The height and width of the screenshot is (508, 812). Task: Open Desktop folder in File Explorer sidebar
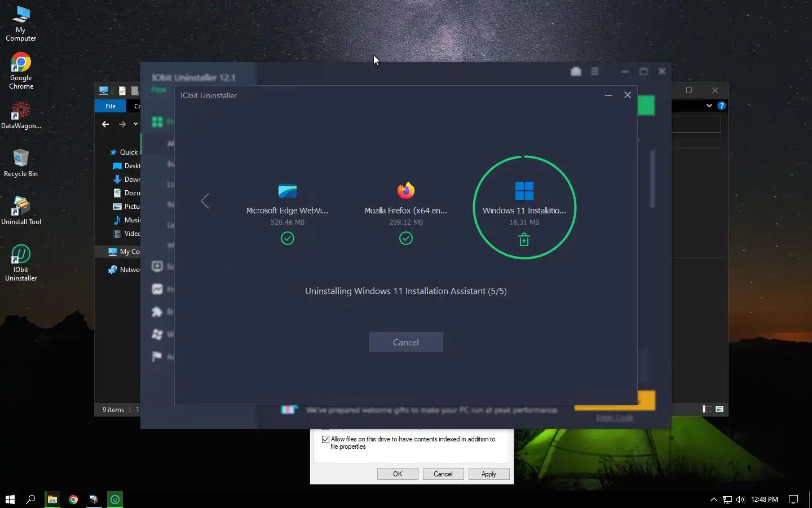(x=126, y=166)
